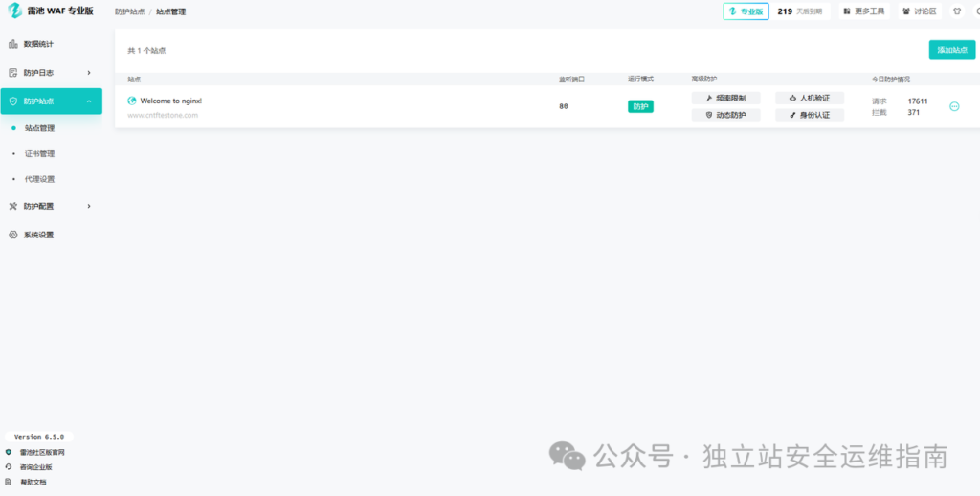Open 讨论区 in the header
Viewport: 980px width, 496px height.
[x=920, y=11]
